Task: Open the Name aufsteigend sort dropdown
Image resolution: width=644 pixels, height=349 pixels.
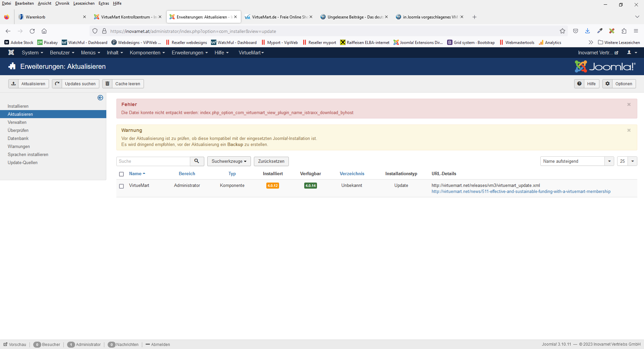Action: (577, 161)
